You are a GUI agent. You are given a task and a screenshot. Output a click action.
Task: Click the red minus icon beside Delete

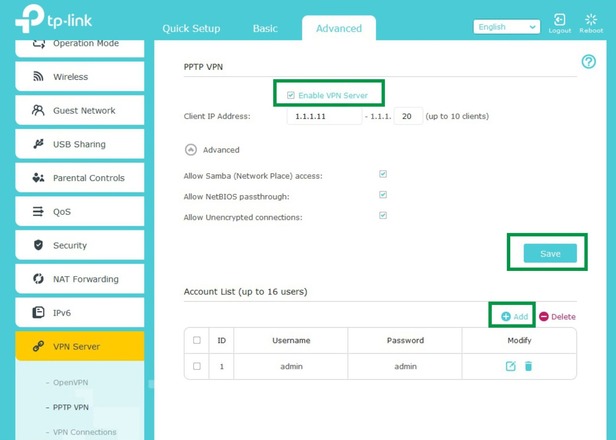(544, 317)
